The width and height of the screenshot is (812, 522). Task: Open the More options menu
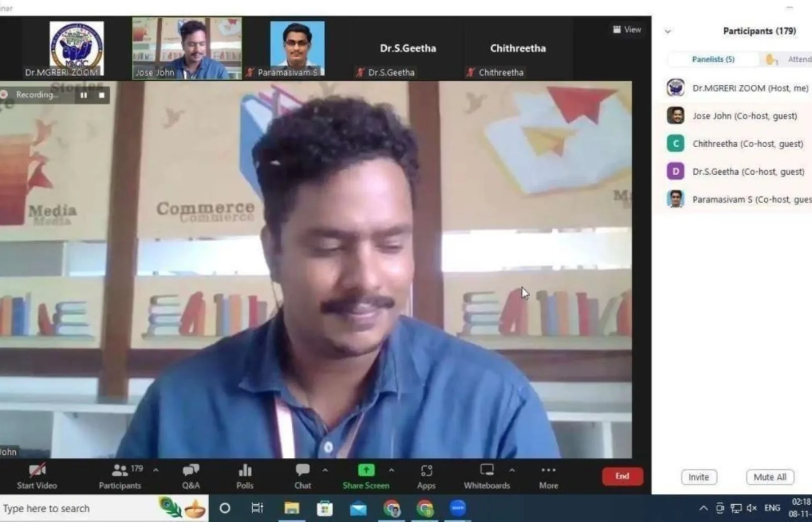point(549,475)
